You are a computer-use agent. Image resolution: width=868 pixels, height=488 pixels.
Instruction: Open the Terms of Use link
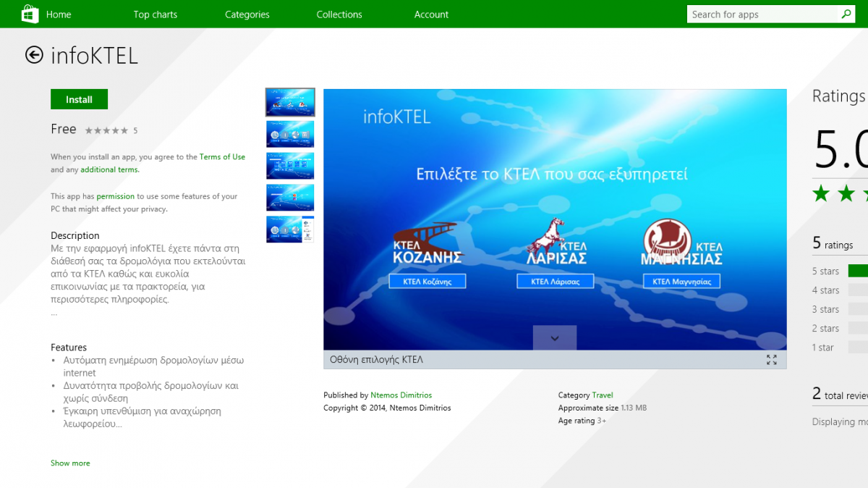pos(222,156)
